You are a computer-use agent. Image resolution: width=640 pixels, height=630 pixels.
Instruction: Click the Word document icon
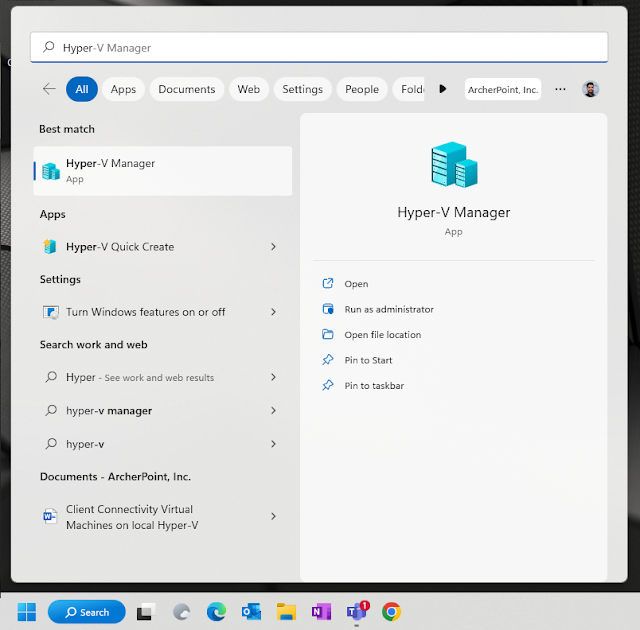tap(50, 516)
